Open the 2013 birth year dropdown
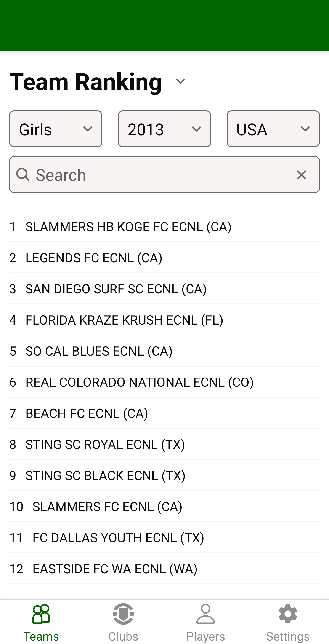329x644 pixels. (164, 129)
